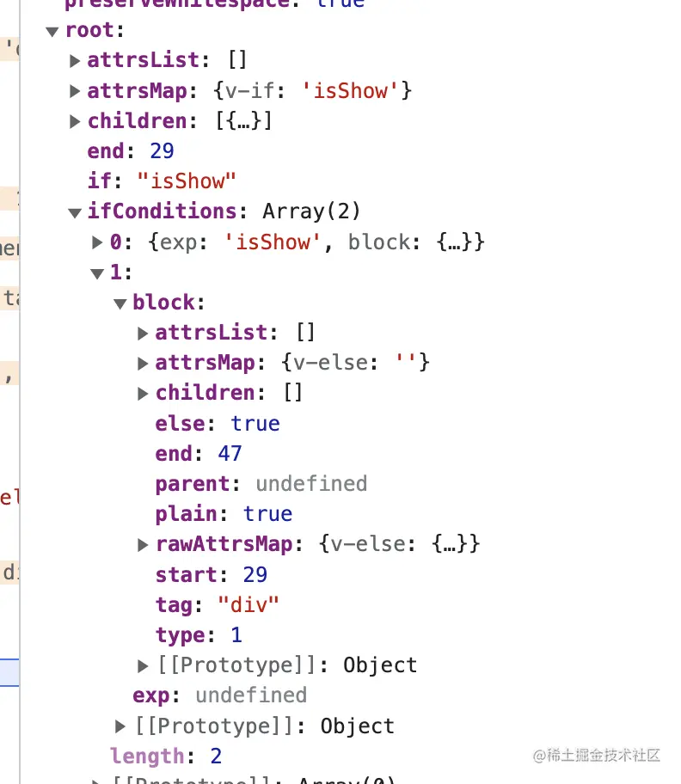This screenshot has height=784, width=681.
Task: Expand ifConditions entry 0 triangle
Action: pyautogui.click(x=97, y=242)
